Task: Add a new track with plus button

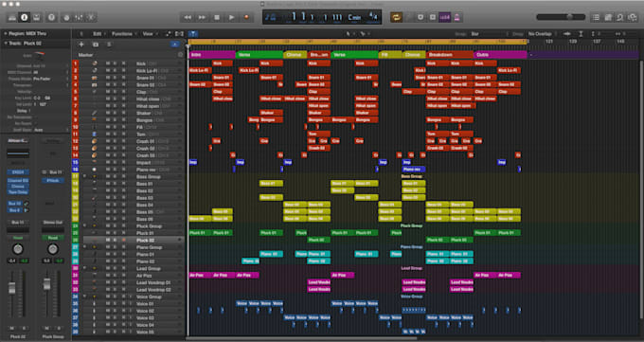Action: 81,45
